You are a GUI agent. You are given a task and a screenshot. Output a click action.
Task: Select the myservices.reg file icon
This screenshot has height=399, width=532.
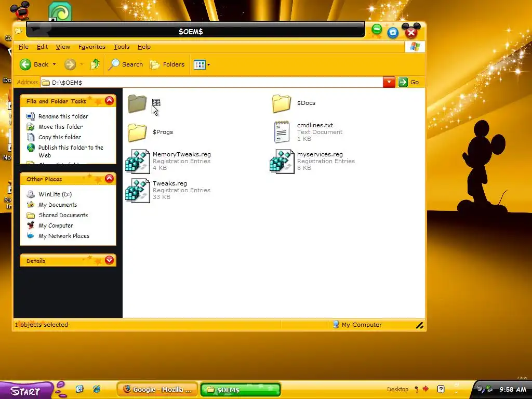pos(282,162)
